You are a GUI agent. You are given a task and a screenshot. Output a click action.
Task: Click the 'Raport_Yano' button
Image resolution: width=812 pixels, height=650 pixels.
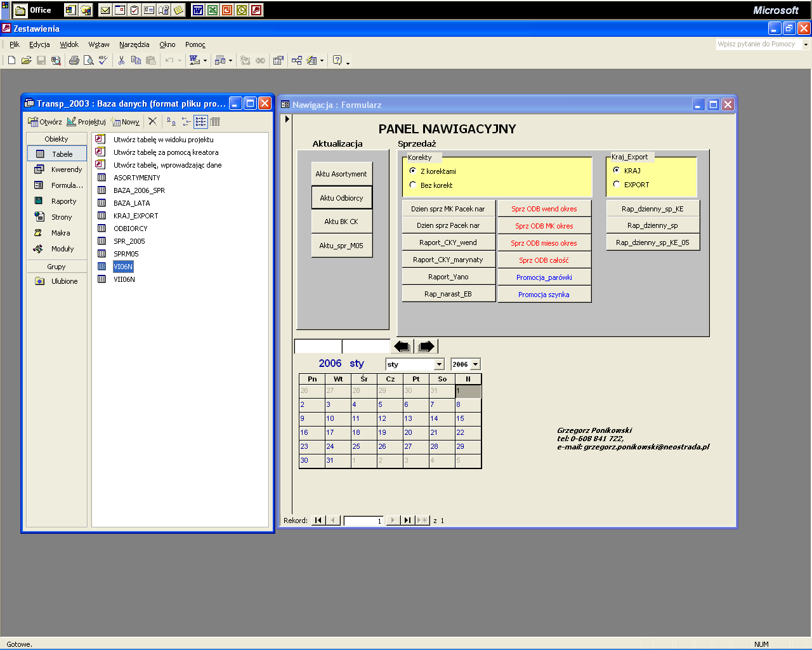[x=449, y=277]
